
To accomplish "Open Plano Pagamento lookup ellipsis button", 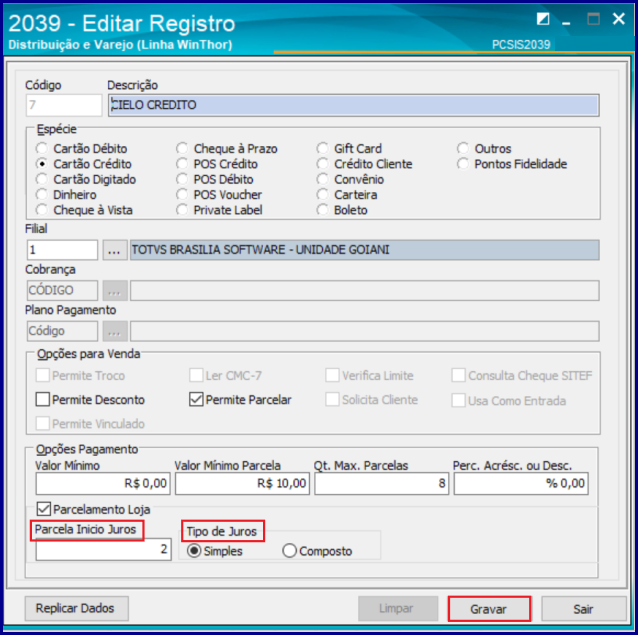I will (x=115, y=331).
